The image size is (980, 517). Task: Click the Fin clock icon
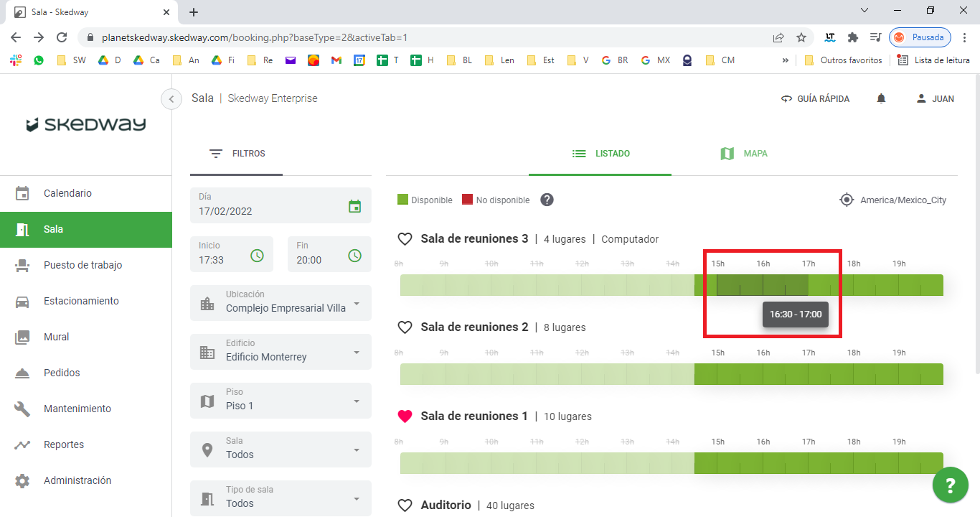(x=354, y=255)
